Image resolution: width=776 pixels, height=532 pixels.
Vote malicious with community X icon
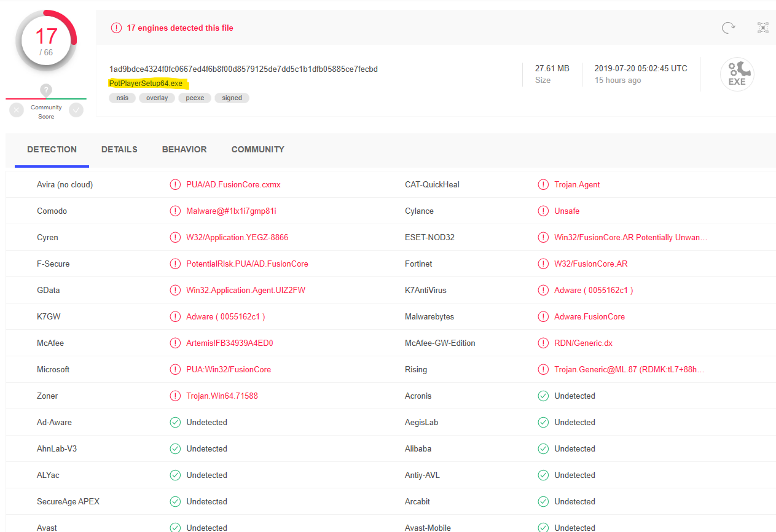pos(17,110)
